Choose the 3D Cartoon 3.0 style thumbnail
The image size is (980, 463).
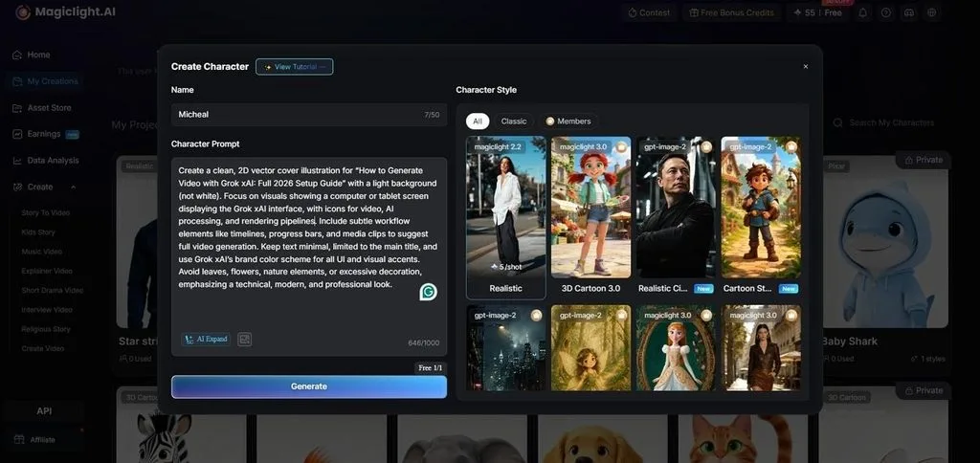tap(590, 216)
